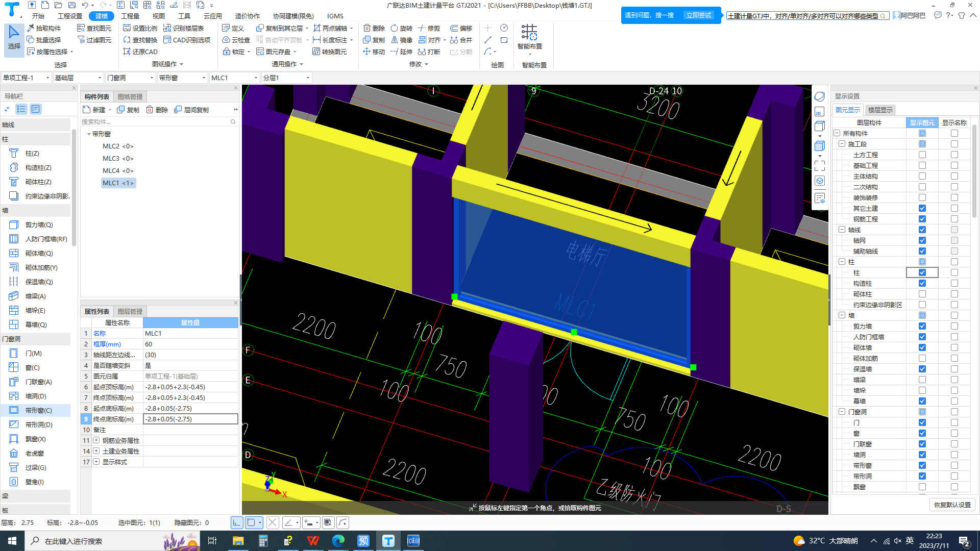
Task: Click the 批量选择 batch select tool
Action: pyautogui.click(x=44, y=40)
